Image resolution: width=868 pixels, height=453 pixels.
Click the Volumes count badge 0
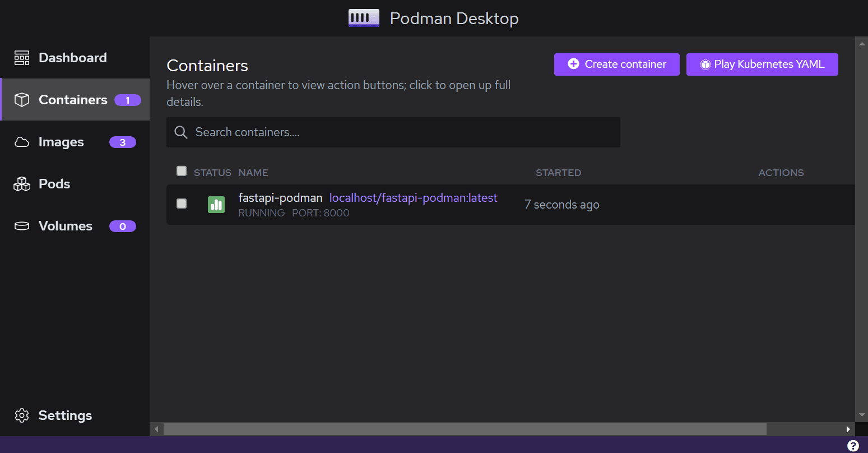point(123,227)
